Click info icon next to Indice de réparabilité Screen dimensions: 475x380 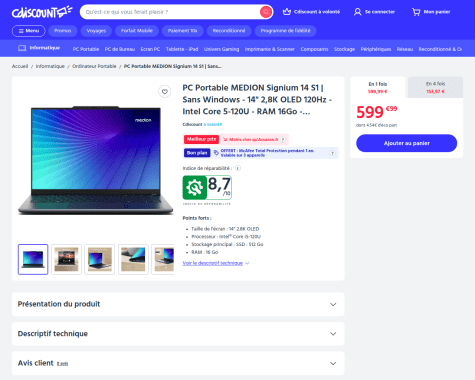tap(238, 168)
